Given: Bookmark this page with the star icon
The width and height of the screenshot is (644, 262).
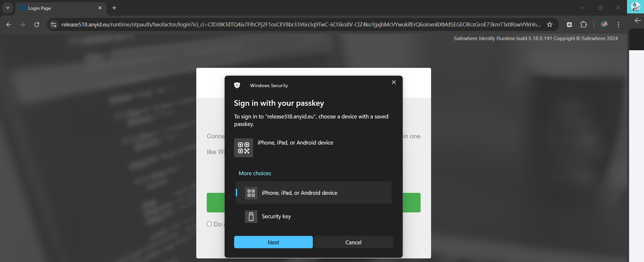Looking at the screenshot, I should point(550,24).
